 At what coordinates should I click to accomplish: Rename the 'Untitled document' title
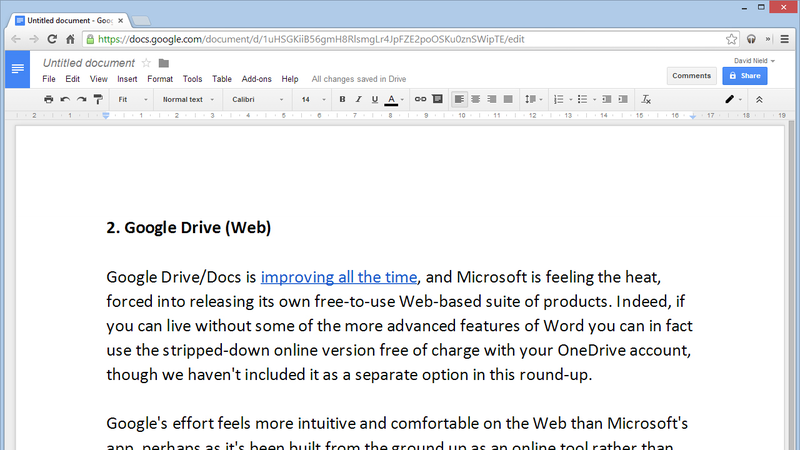pos(89,63)
